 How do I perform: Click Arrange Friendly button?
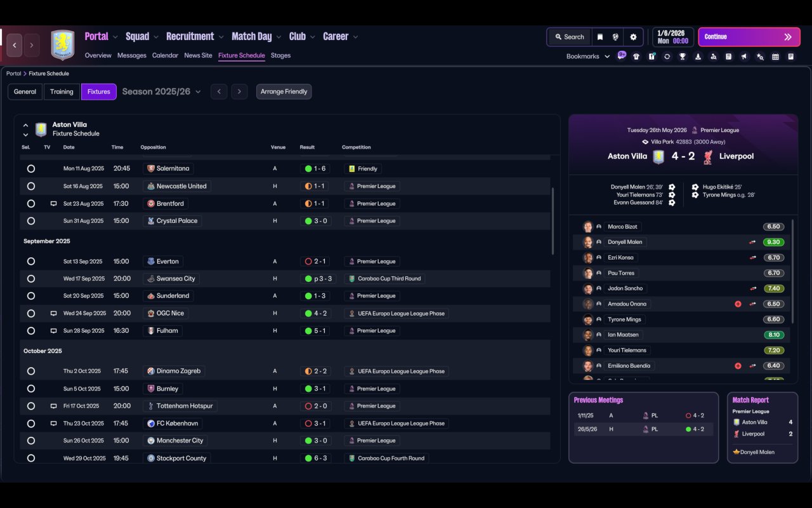pyautogui.click(x=284, y=91)
